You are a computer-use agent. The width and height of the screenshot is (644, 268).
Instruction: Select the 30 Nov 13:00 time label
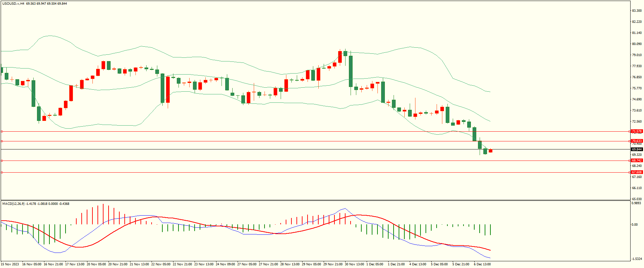click(x=354, y=264)
